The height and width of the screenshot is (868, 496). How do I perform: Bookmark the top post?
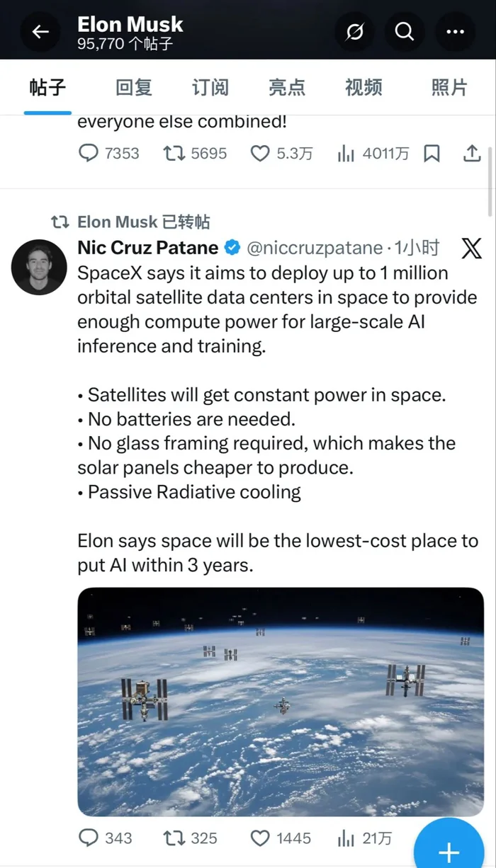click(432, 154)
